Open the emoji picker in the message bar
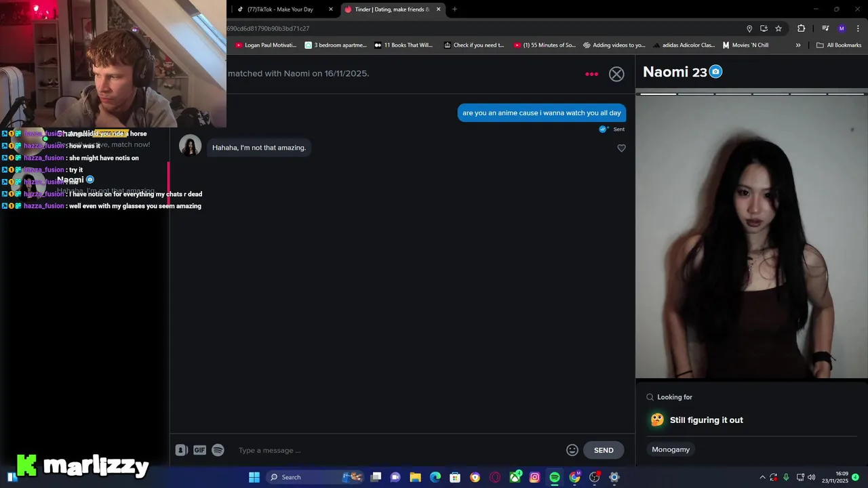 (x=572, y=450)
